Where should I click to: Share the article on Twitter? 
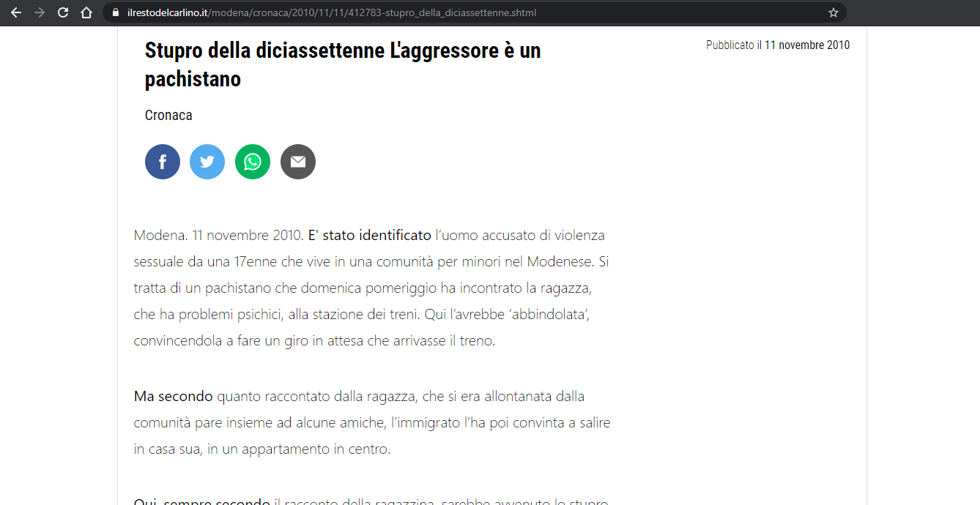tap(207, 162)
